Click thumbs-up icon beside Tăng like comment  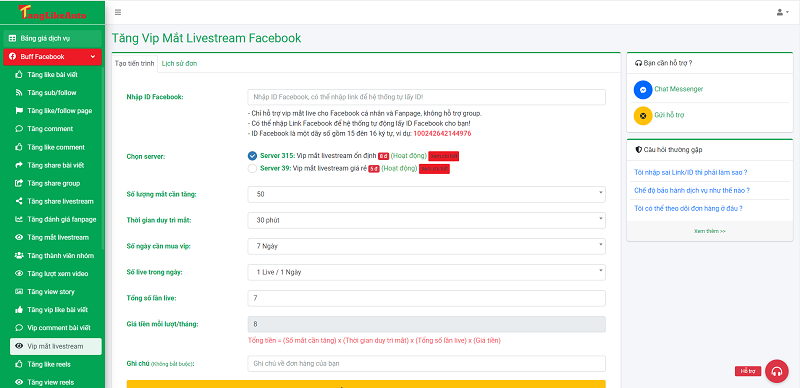click(x=19, y=147)
